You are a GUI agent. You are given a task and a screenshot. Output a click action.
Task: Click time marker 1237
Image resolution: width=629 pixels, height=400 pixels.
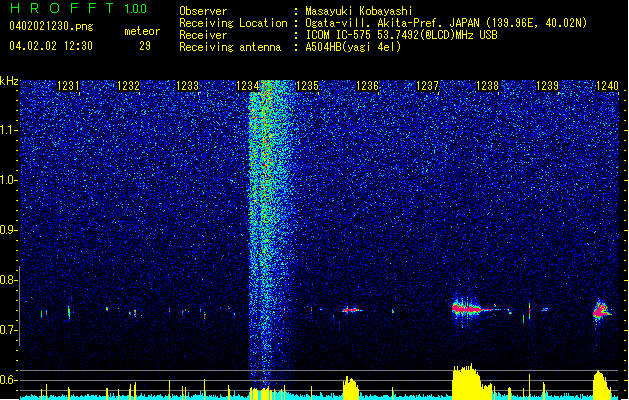(427, 86)
